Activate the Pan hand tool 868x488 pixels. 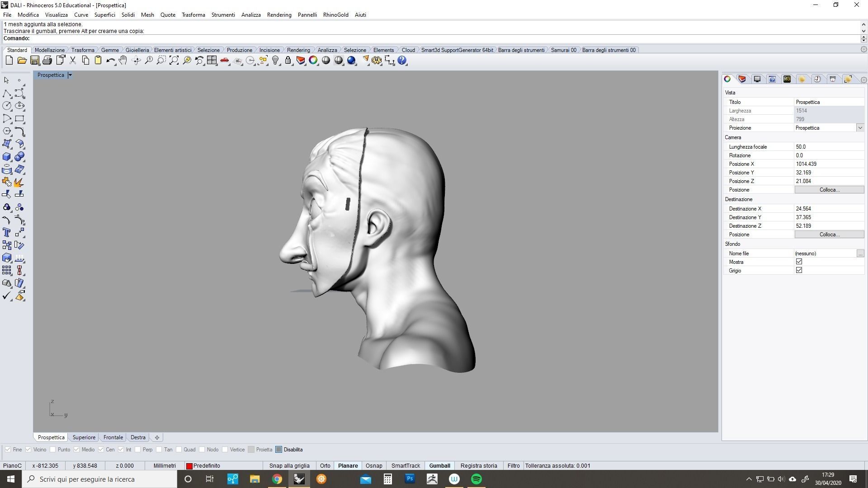[x=123, y=61]
